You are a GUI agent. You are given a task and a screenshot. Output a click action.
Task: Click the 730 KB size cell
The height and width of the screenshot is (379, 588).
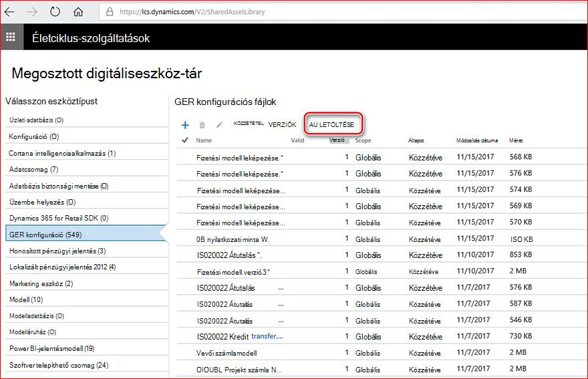[x=521, y=336]
